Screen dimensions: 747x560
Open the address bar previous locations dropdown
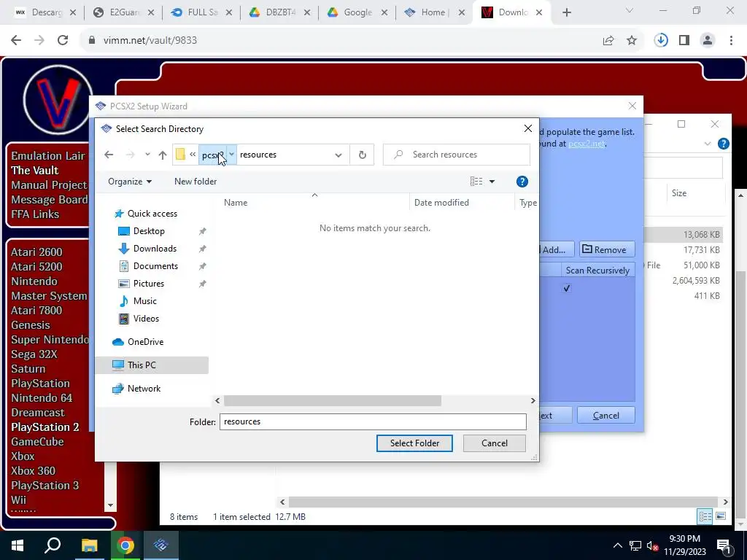pyautogui.click(x=338, y=155)
